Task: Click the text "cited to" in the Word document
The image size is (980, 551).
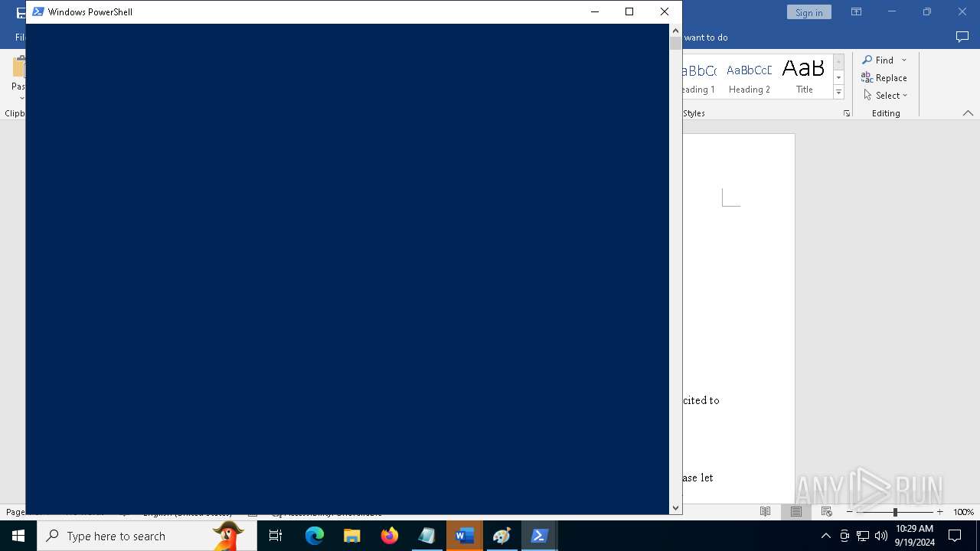Action: pos(701,400)
